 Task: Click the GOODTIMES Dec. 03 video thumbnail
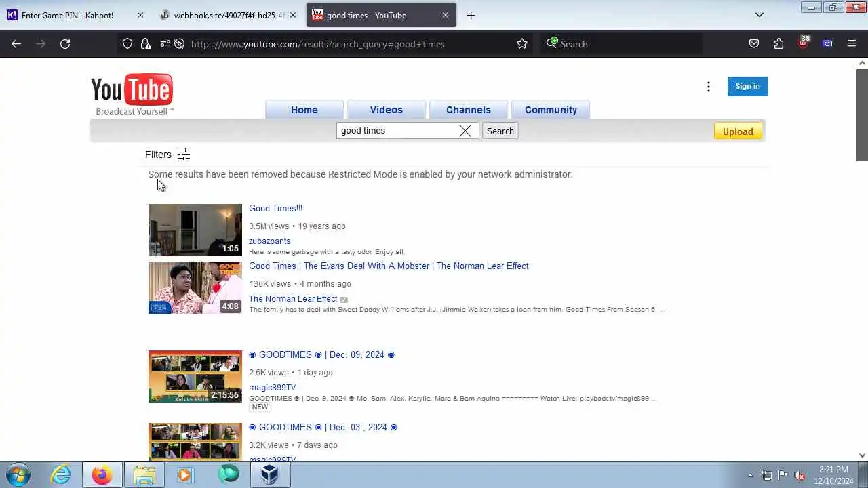coord(195,442)
